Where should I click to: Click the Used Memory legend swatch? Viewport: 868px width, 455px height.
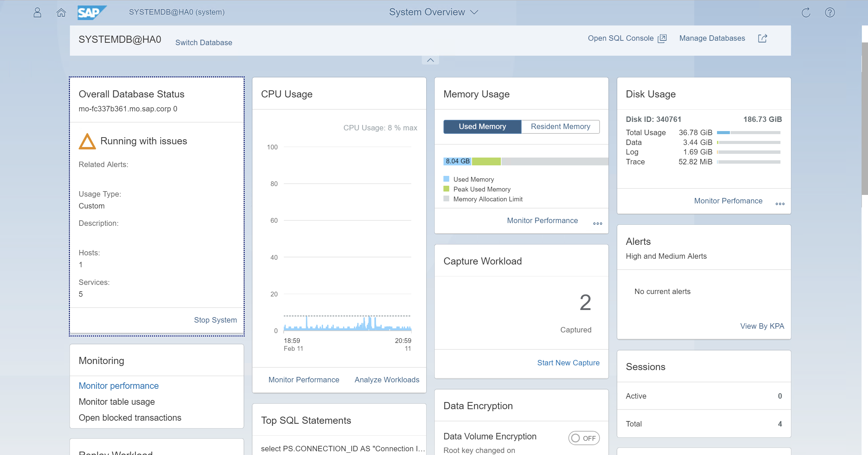[446, 179]
